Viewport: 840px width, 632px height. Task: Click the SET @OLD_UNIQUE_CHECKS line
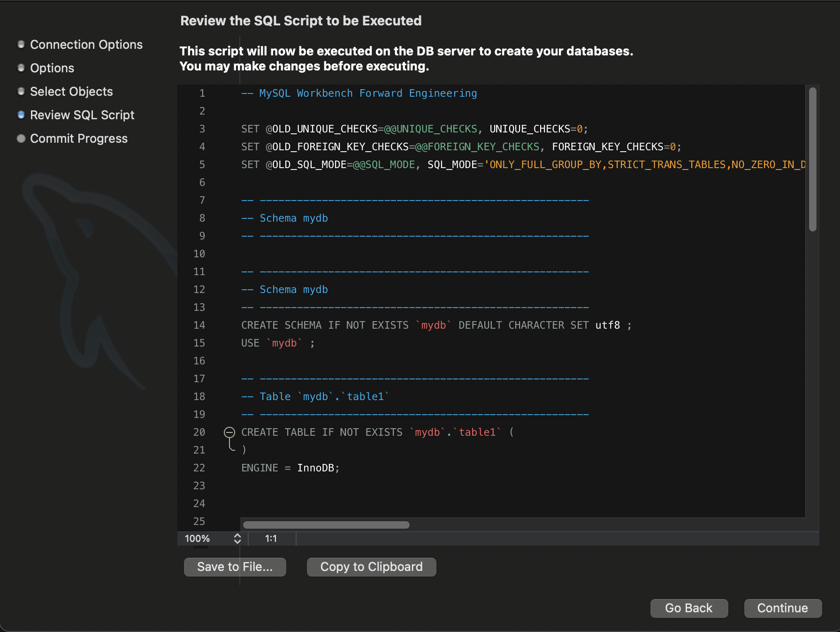[414, 129]
